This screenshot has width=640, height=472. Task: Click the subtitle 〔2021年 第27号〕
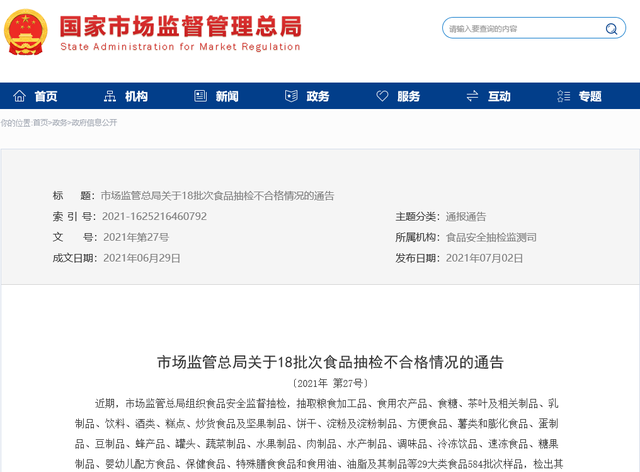tap(330, 383)
